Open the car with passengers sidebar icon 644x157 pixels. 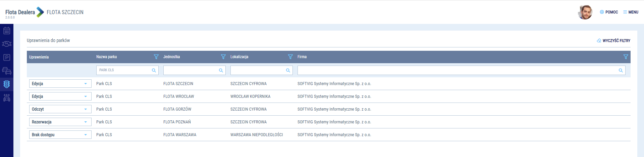[x=6, y=98]
